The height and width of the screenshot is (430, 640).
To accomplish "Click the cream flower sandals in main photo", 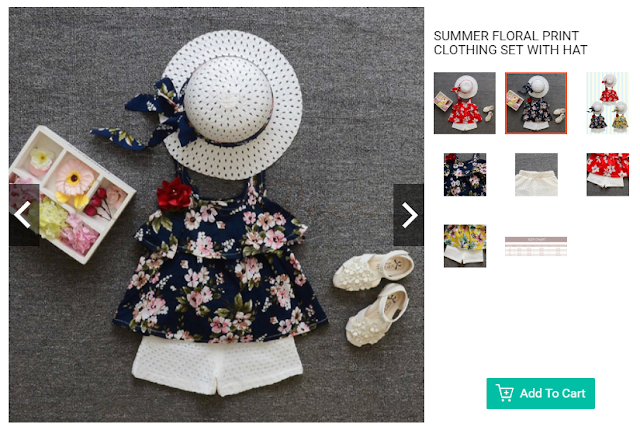I will 372,297.
